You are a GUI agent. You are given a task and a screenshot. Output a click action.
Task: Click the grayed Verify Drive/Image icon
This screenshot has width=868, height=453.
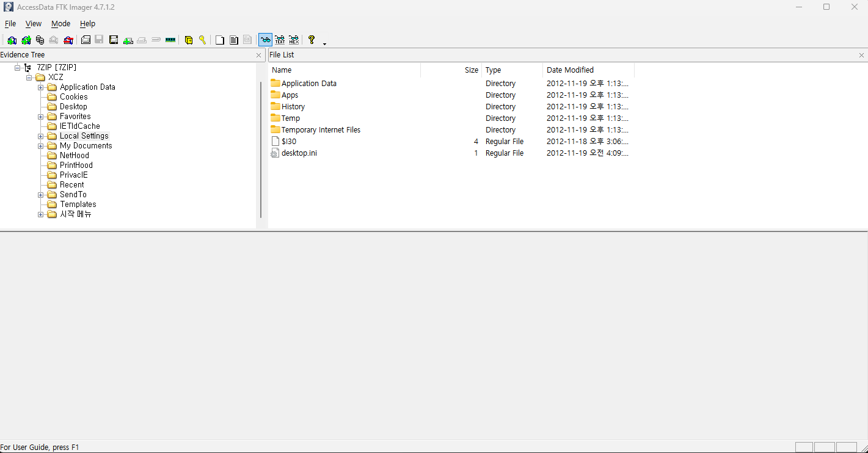[x=156, y=40]
